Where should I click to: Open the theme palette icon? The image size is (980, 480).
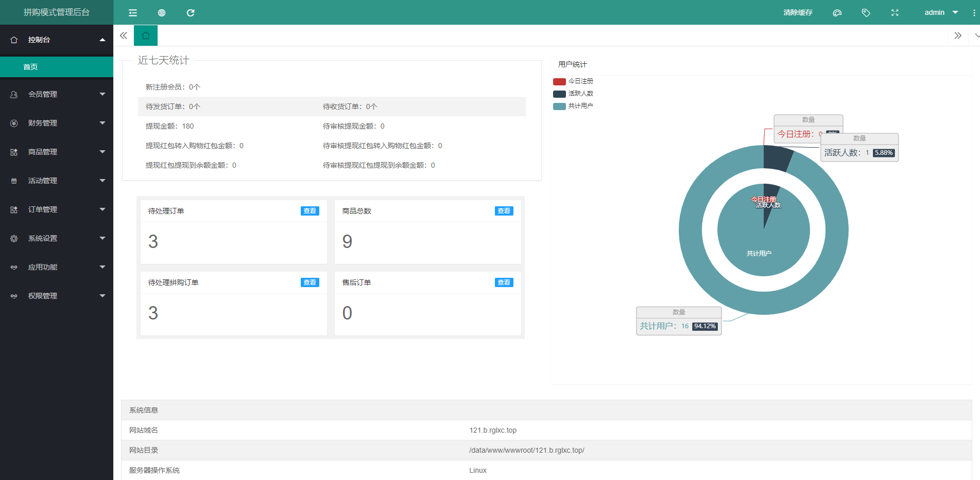pyautogui.click(x=837, y=13)
